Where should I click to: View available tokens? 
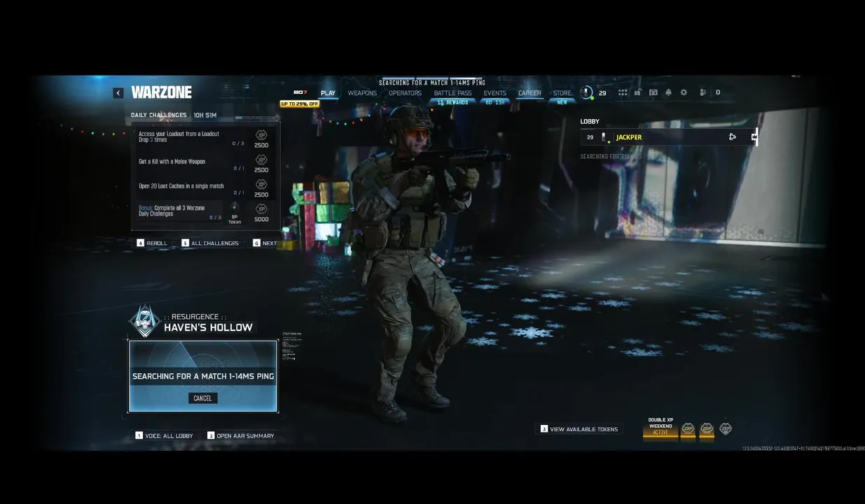tap(579, 429)
